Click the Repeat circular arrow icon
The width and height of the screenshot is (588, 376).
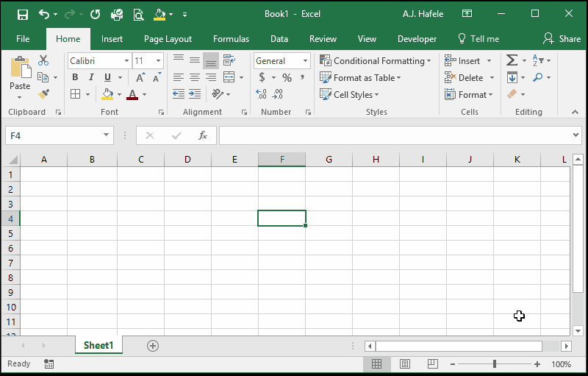[96, 14]
